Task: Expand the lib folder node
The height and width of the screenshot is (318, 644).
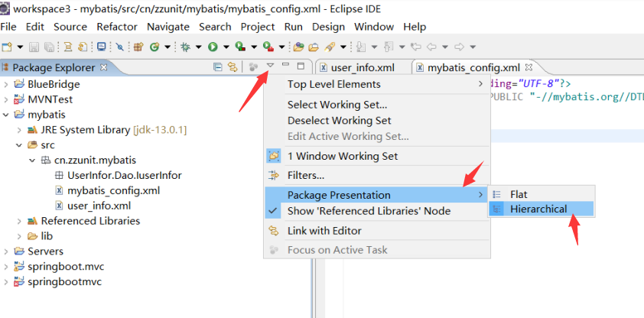Action: click(x=19, y=236)
